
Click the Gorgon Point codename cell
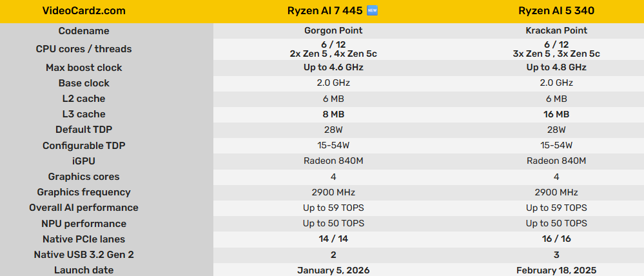coord(333,31)
